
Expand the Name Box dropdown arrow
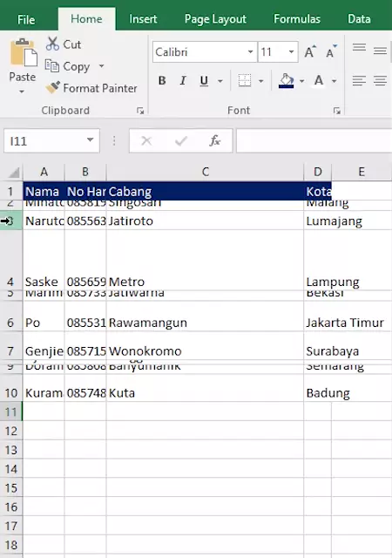pos(91,140)
